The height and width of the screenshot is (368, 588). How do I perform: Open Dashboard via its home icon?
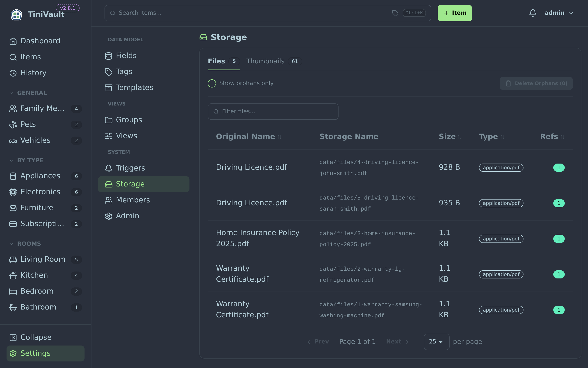(x=13, y=41)
